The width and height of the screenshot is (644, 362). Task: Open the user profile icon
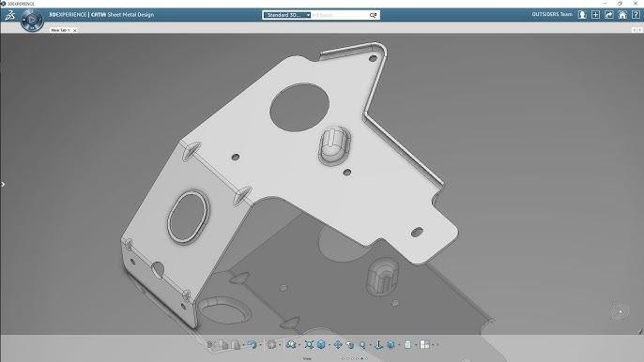[582, 15]
